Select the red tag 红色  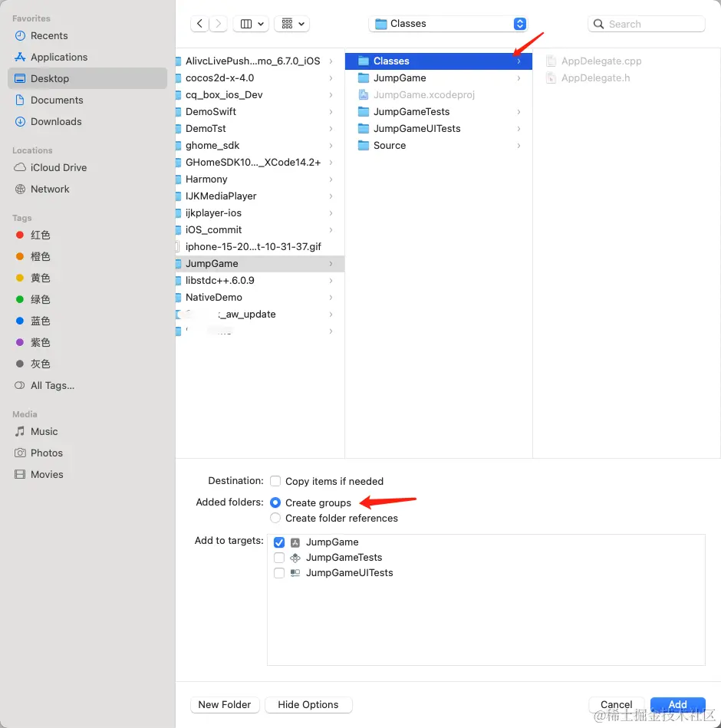(x=40, y=235)
